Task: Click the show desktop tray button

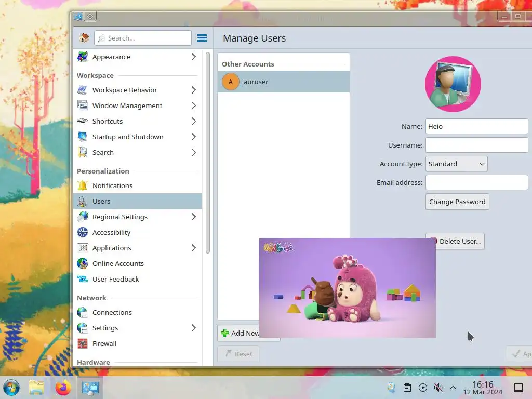Action: 518,388
